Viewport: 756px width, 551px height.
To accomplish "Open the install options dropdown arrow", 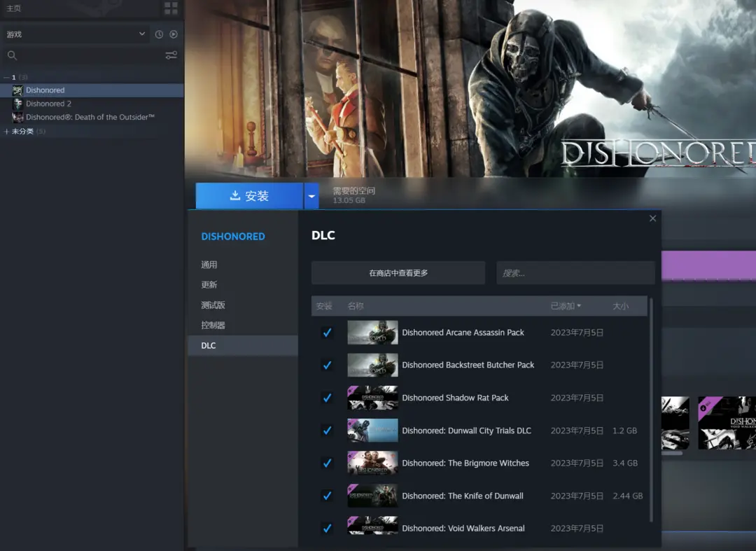I will click(311, 196).
